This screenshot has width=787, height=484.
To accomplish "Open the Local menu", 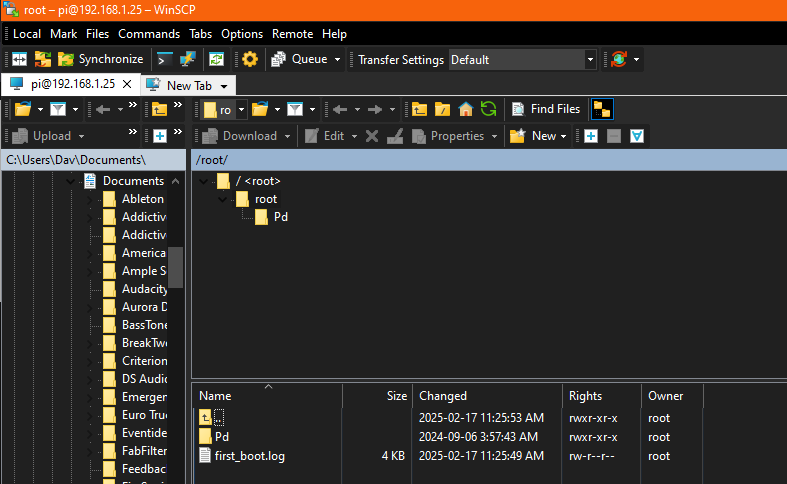I will tap(27, 34).
